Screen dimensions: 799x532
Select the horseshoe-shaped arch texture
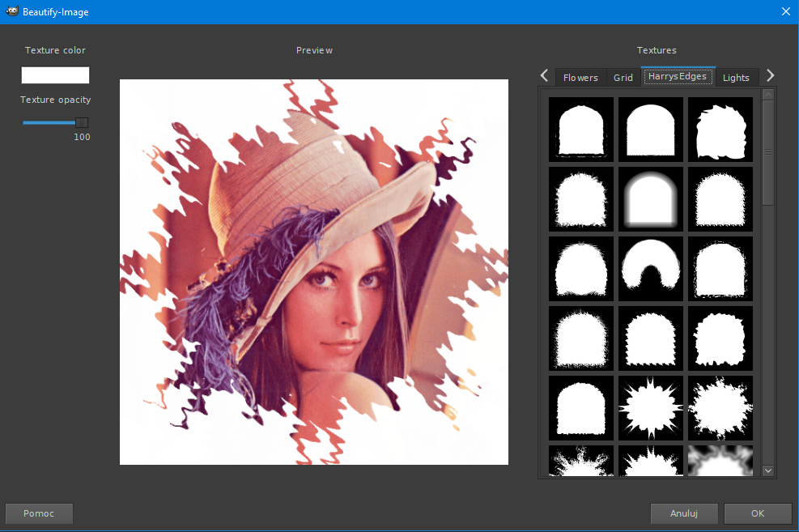coord(651,269)
